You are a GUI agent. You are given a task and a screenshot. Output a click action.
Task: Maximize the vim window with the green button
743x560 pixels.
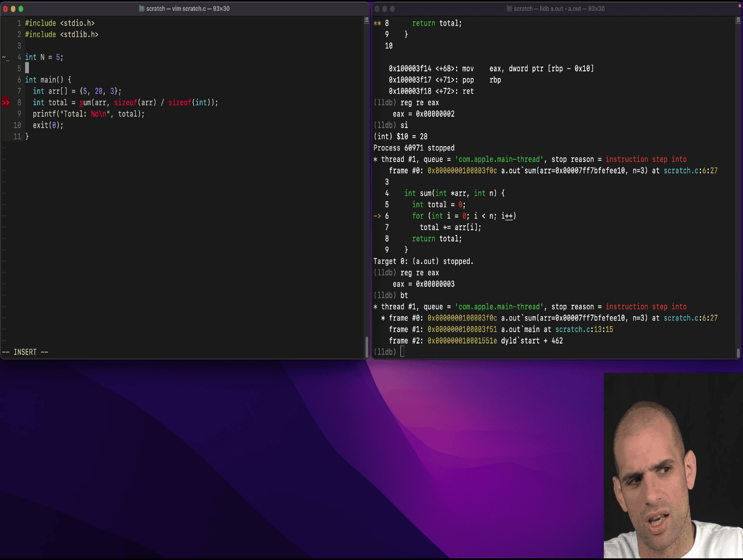tap(21, 9)
